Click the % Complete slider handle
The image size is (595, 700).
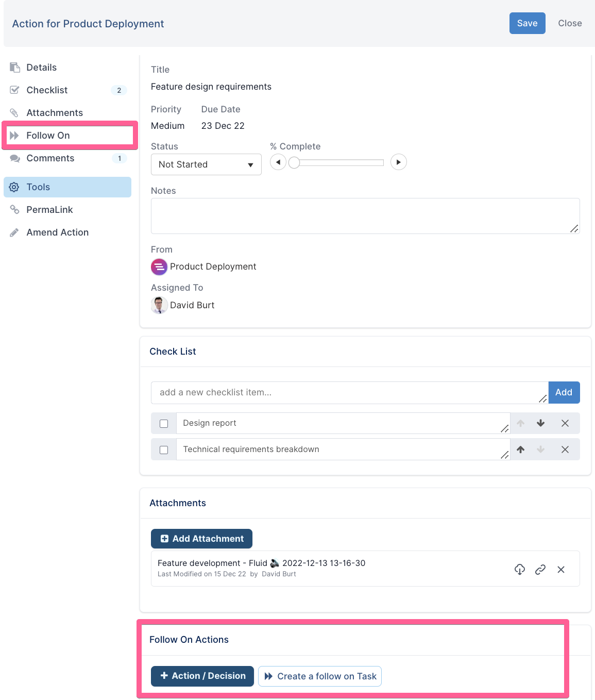294,163
